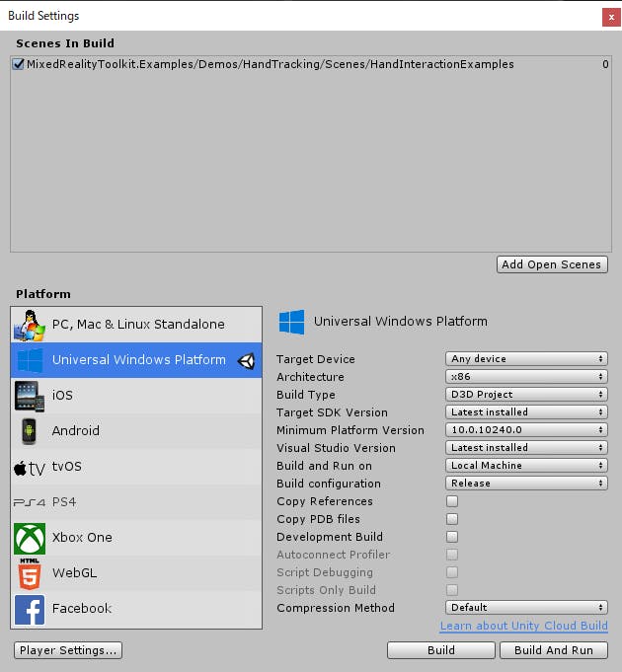Click the Universal Windows Platform settings header text

point(401,322)
